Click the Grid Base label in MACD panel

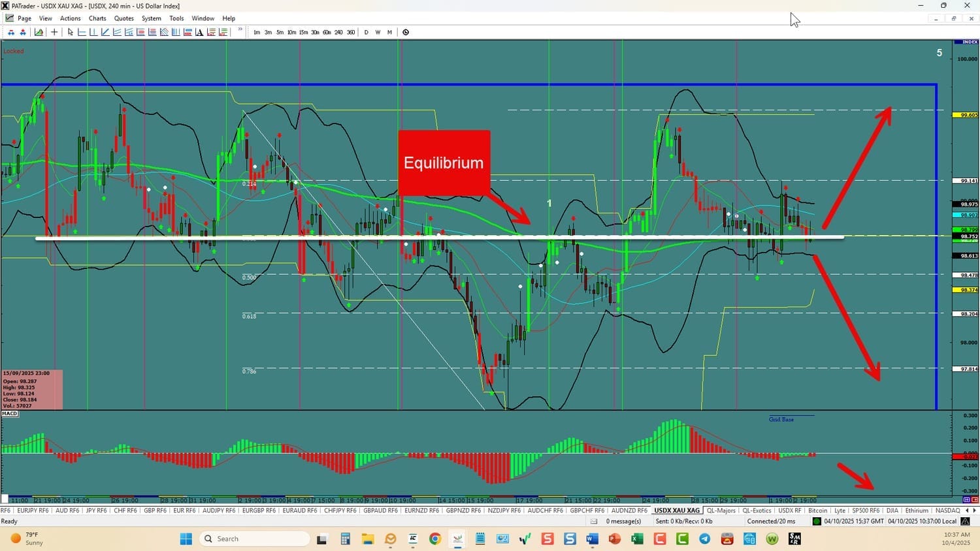781,419
